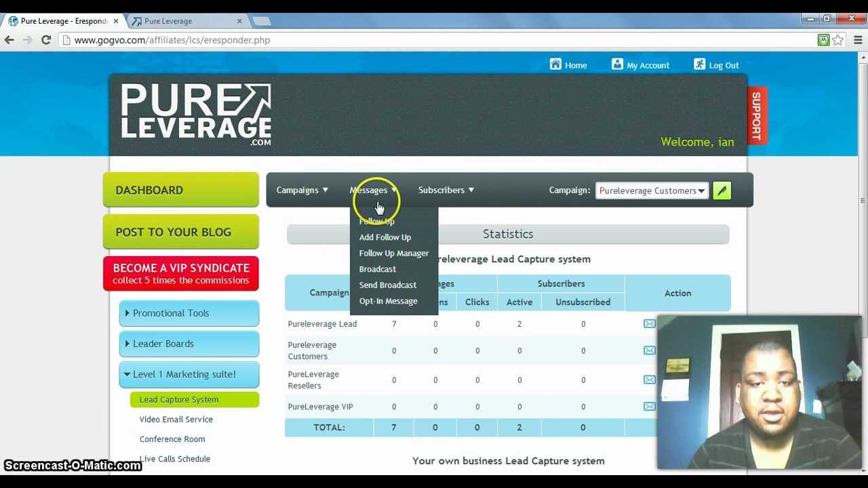Click the Pureleverage Lead campaign name
Viewport: 868px width, 488px height.
[x=322, y=324]
